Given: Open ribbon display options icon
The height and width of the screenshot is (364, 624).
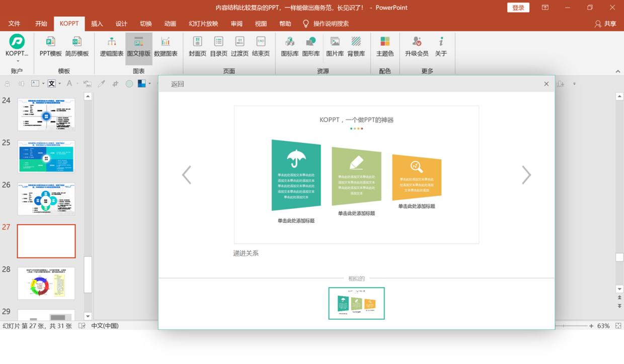Looking at the screenshot, I should [545, 8].
